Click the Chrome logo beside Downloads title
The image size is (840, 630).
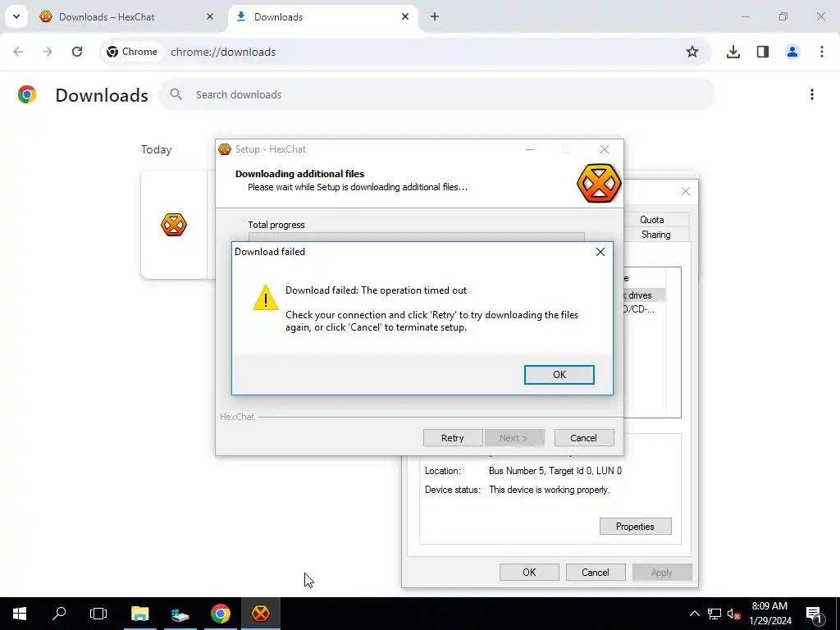(x=27, y=95)
